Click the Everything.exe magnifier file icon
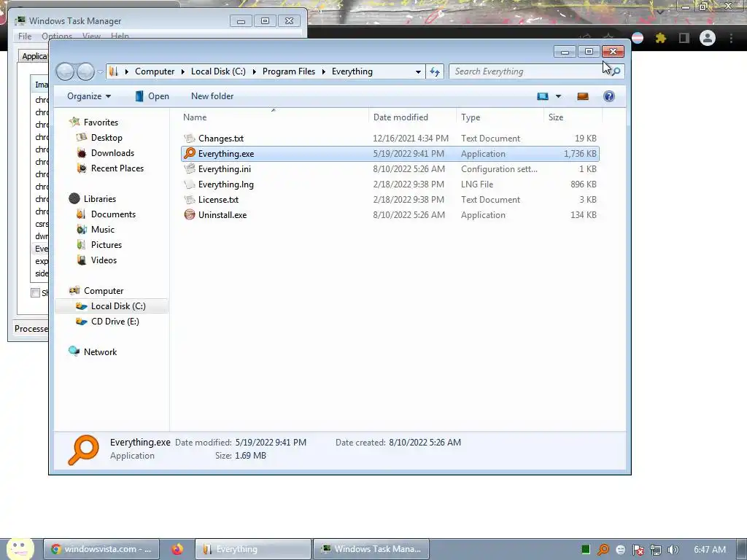Viewport: 747px width, 560px height. [x=190, y=153]
